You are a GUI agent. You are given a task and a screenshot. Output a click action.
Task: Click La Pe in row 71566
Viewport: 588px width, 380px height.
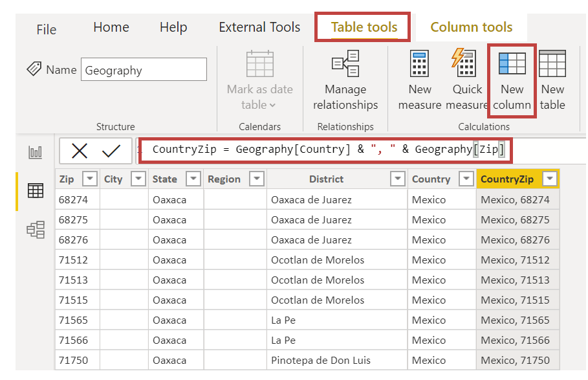click(337, 340)
